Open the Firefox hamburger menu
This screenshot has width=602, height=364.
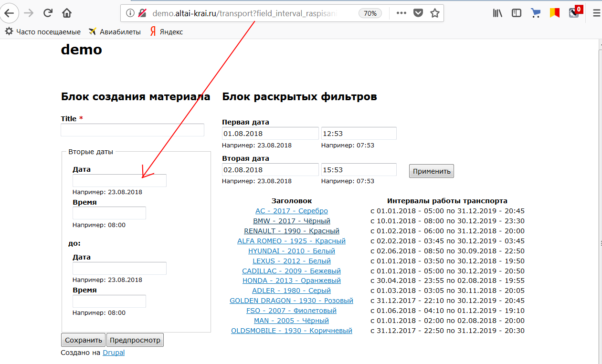(596, 13)
